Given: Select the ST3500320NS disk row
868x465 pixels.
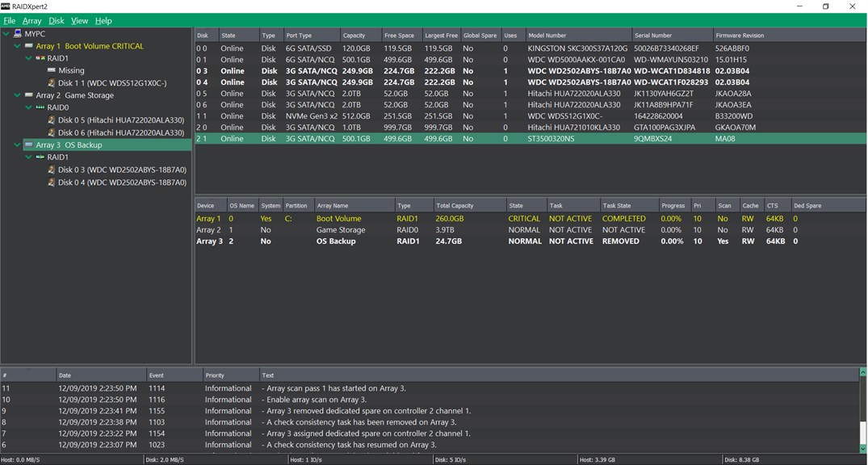Looking at the screenshot, I should pyautogui.click(x=530, y=138).
